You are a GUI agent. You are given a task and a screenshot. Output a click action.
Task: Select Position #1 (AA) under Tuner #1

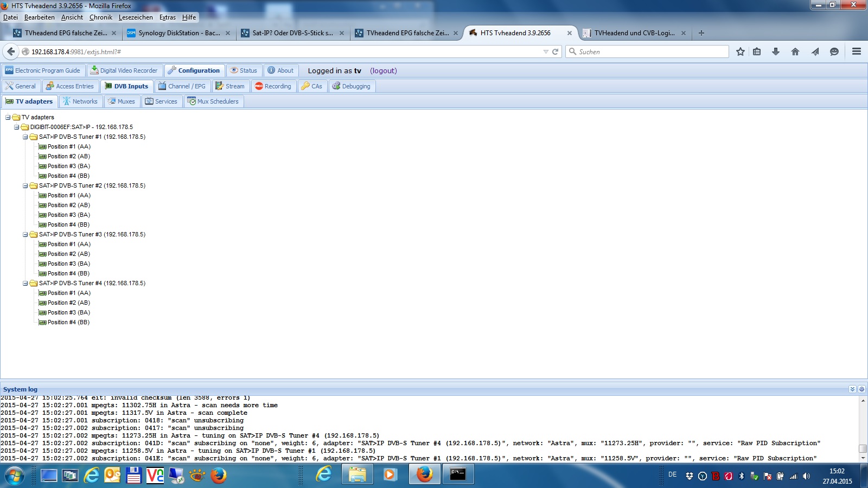[69, 146]
